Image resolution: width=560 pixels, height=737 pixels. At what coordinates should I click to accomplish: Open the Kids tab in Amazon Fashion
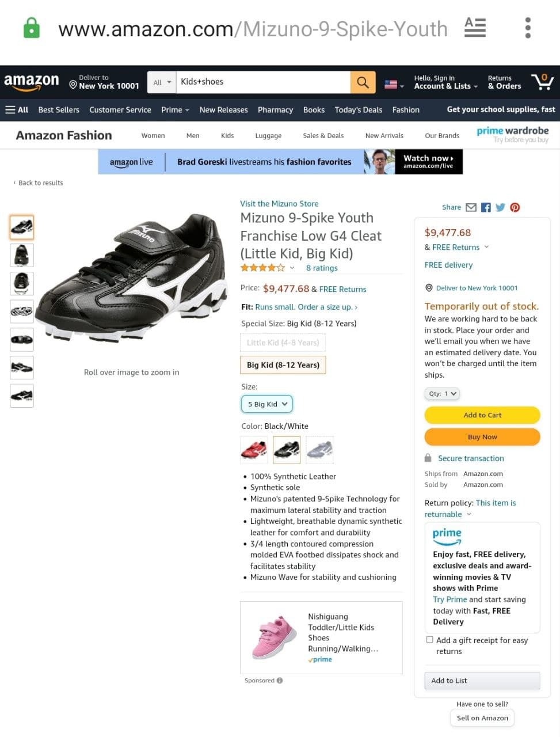tap(227, 136)
